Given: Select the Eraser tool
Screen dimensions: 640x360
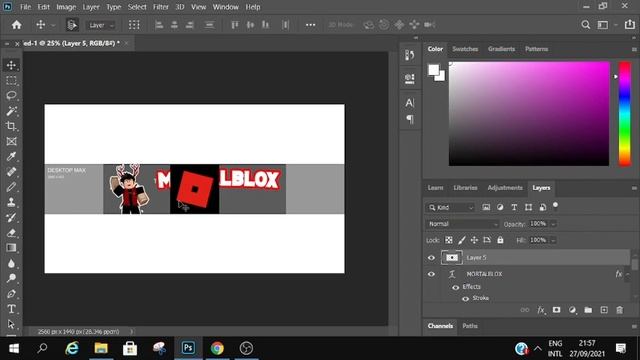Looking at the screenshot, I should coord(11,233).
